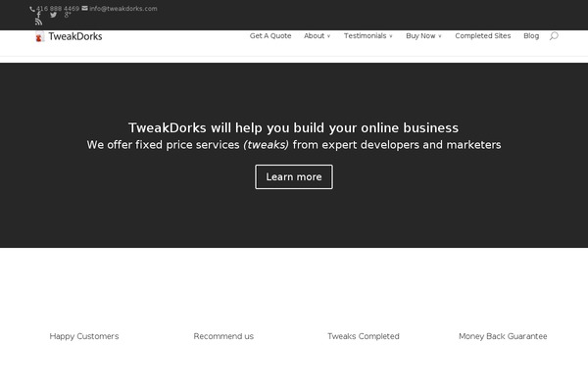This screenshot has width=588, height=392.
Task: Go to Completed Sites page
Action: tap(482, 36)
